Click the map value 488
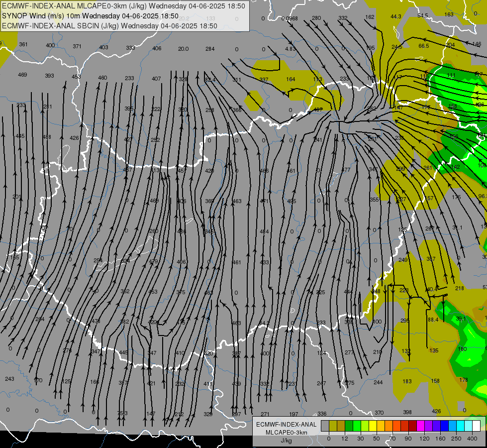This screenshot has width=487, height=448. [47, 137]
